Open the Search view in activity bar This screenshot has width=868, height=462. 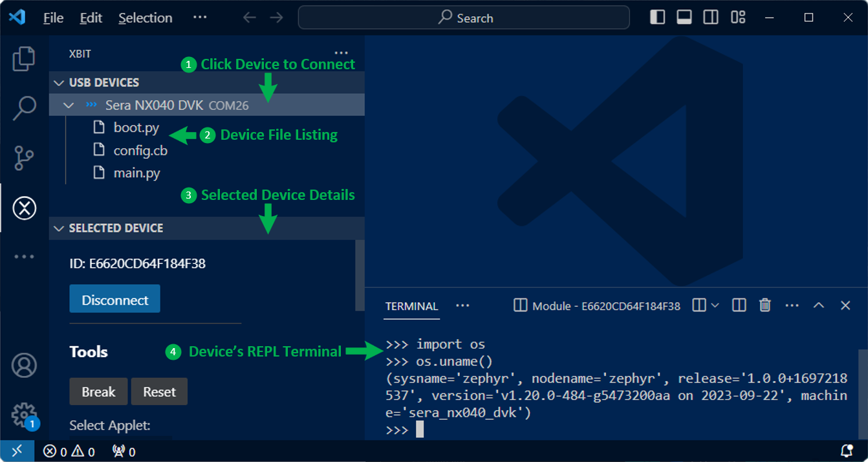pos(24,108)
